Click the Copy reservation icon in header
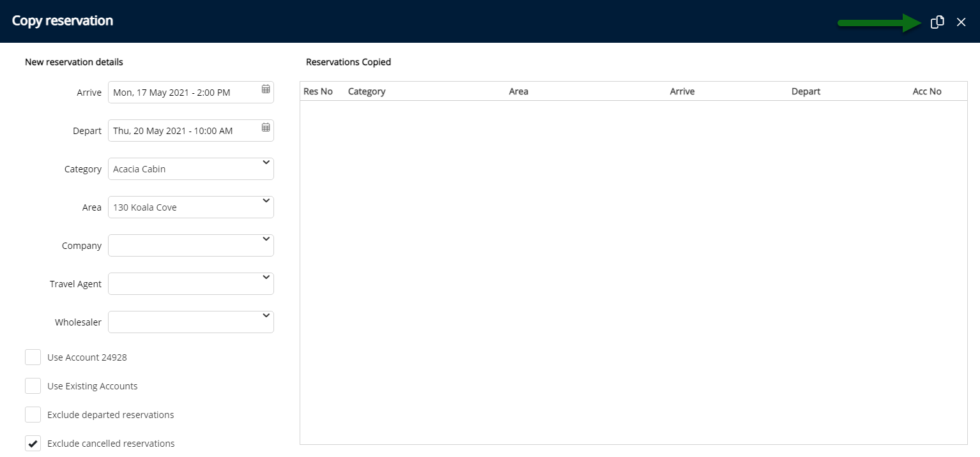Screen dimensions: 980x457 937,22
